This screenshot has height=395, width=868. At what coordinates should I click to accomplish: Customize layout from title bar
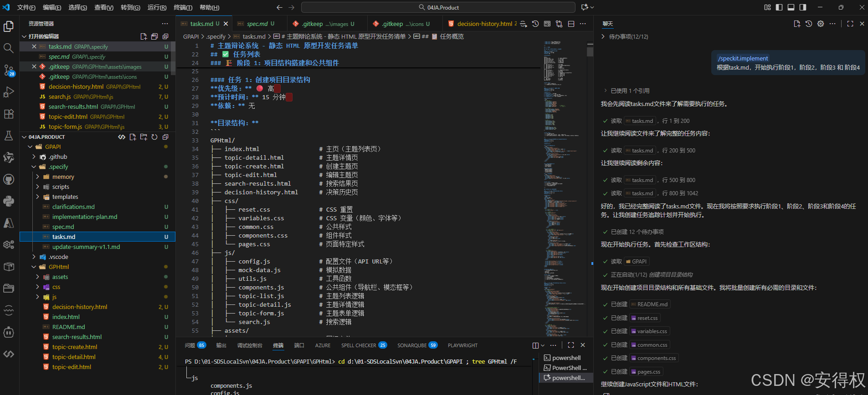click(x=767, y=7)
